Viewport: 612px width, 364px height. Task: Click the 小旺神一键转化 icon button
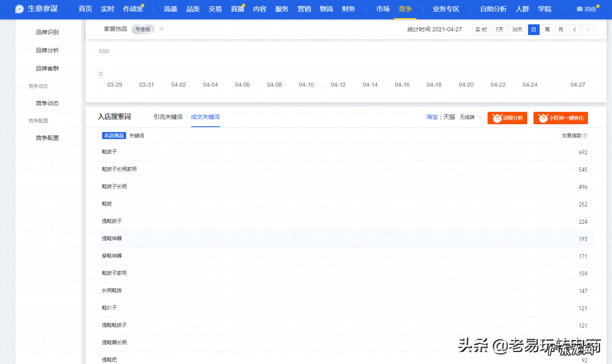click(x=560, y=118)
